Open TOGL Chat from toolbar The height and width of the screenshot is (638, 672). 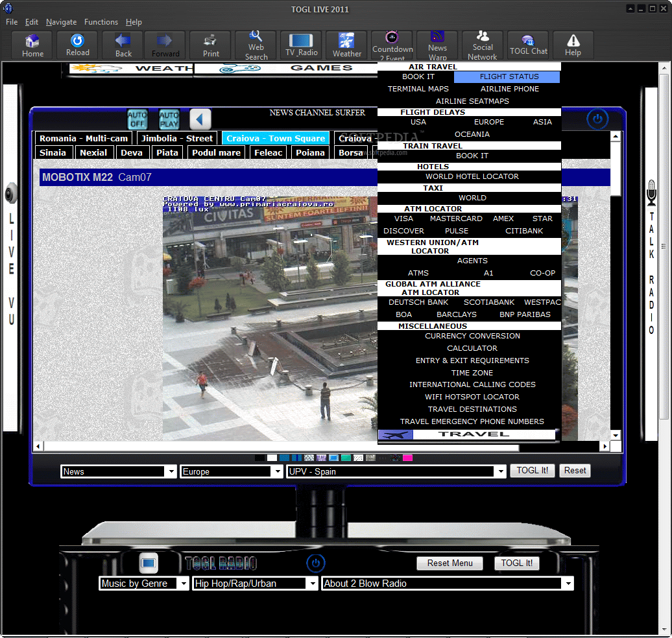[x=528, y=45]
